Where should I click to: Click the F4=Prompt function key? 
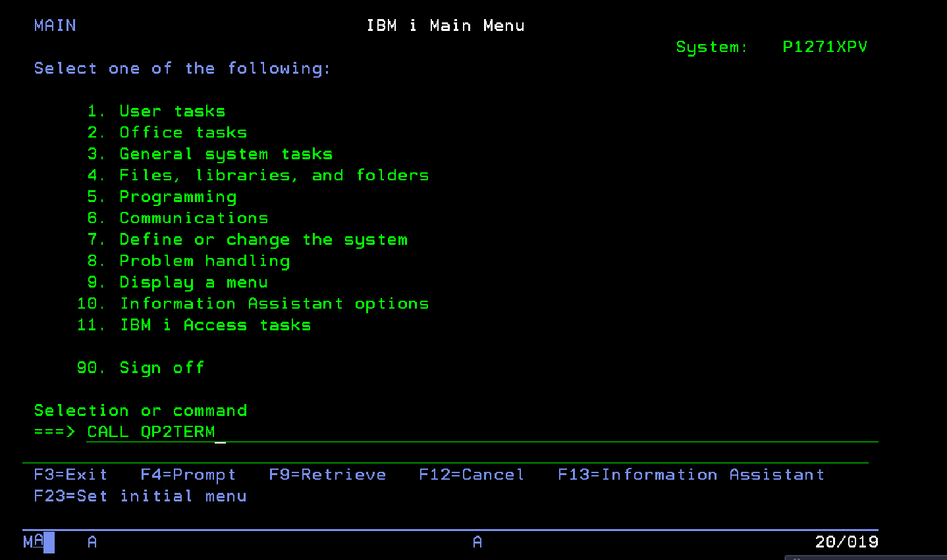[188, 474]
